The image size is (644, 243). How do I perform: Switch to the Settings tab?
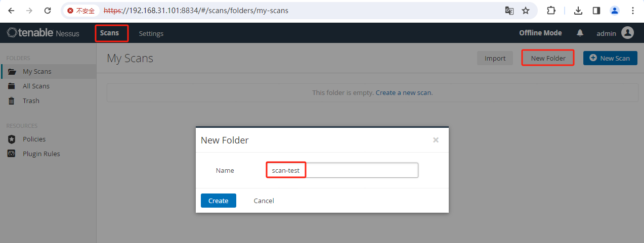tap(151, 33)
